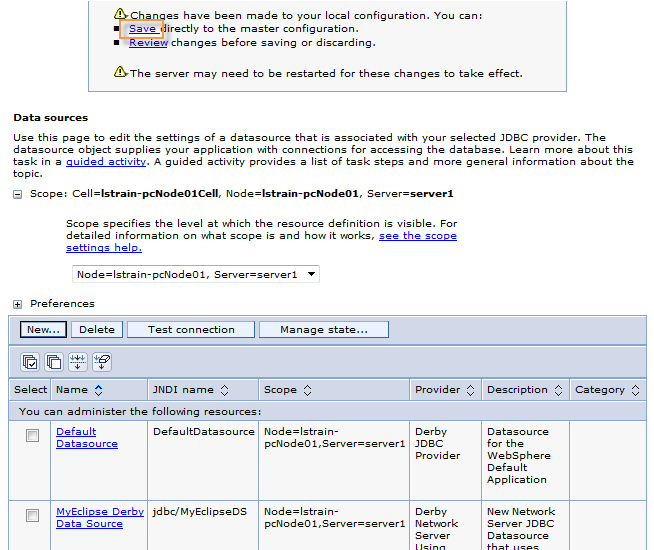Viewport: 654px width, 550px height.
Task: Click the Manage state... button
Action: (x=323, y=330)
